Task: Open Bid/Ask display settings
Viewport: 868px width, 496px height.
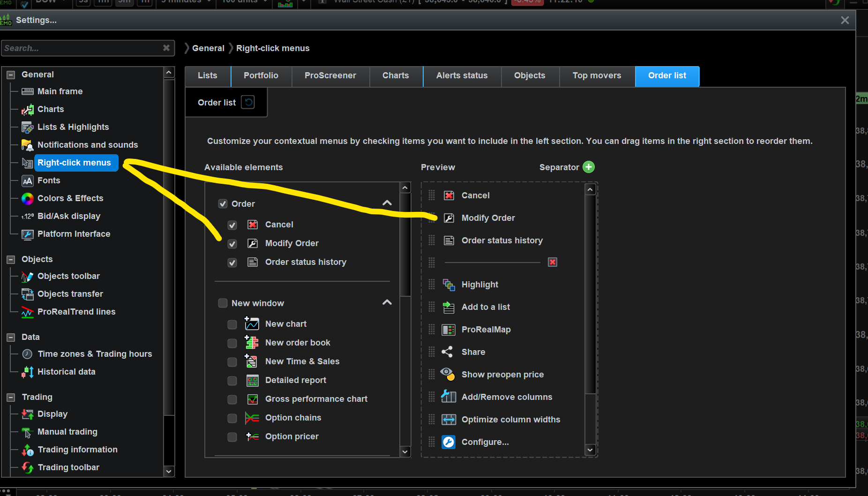Action: coord(69,216)
